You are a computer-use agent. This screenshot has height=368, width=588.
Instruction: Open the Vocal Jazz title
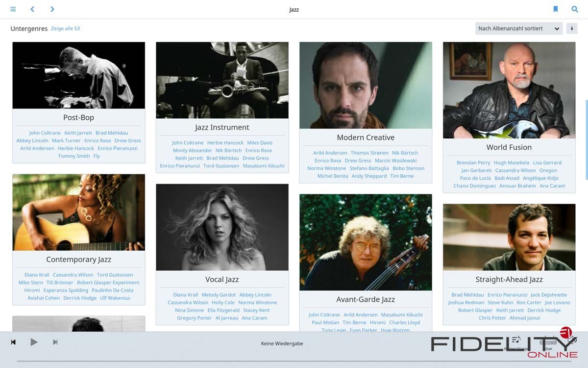pyautogui.click(x=222, y=279)
